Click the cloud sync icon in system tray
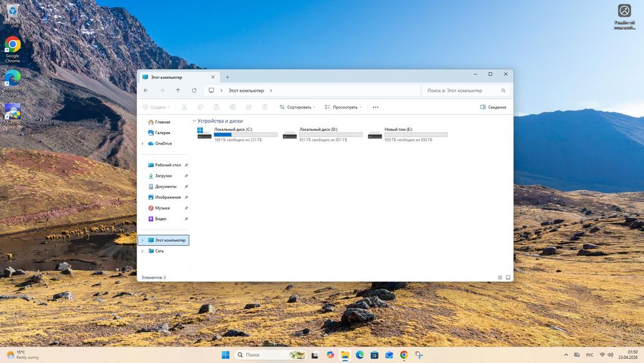The height and width of the screenshot is (363, 644). 577,355
